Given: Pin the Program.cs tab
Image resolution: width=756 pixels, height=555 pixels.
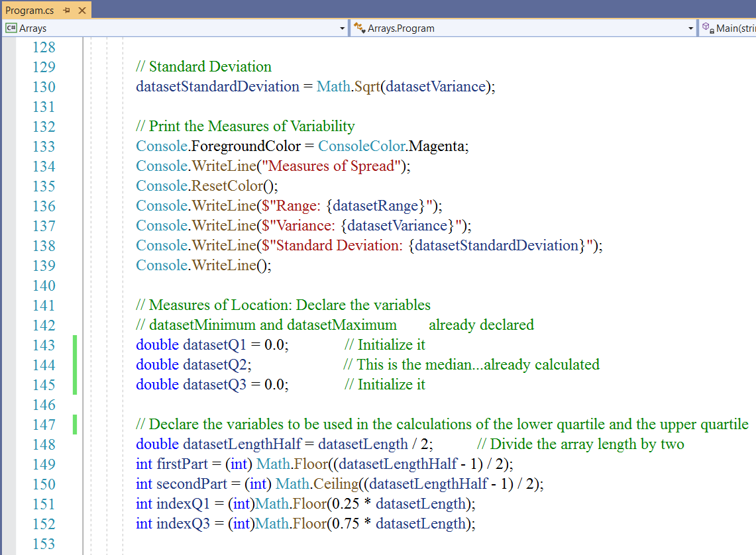Looking at the screenshot, I should (x=67, y=11).
